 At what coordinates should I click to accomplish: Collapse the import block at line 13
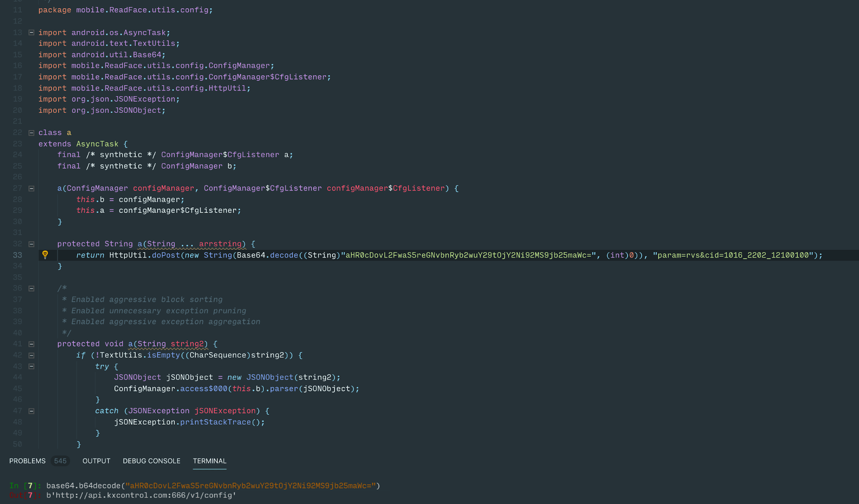pos(31,33)
